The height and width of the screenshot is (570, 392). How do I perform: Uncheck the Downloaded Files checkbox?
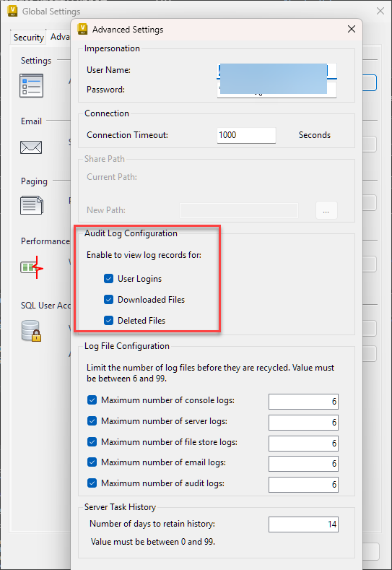pos(108,300)
